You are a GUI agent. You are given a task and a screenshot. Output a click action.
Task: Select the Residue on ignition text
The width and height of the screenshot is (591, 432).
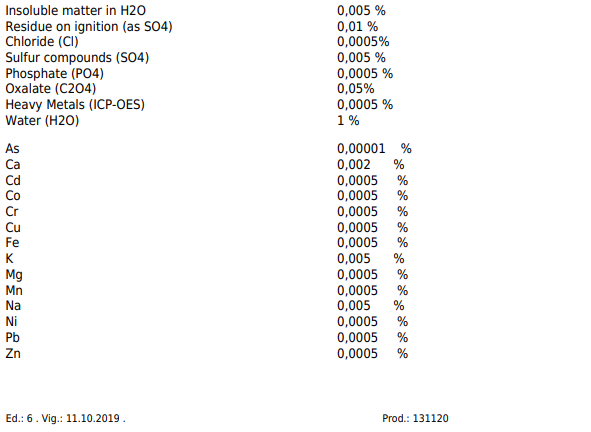coord(62,27)
